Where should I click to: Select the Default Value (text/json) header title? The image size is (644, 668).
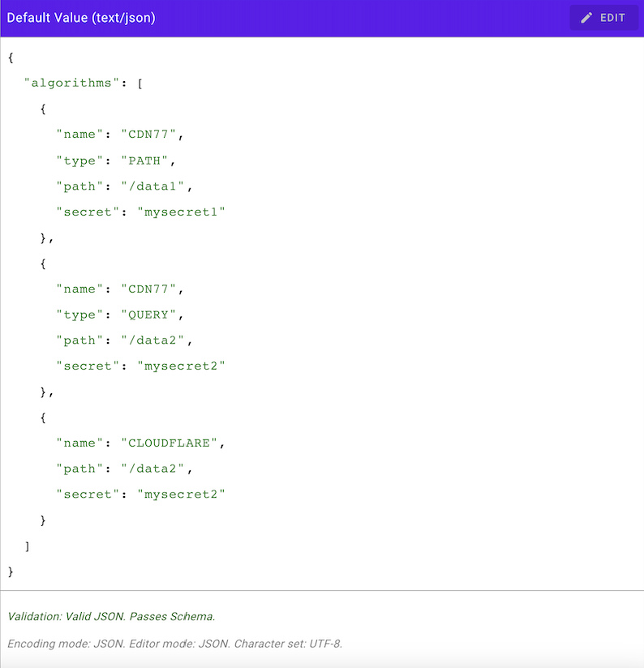(x=81, y=18)
